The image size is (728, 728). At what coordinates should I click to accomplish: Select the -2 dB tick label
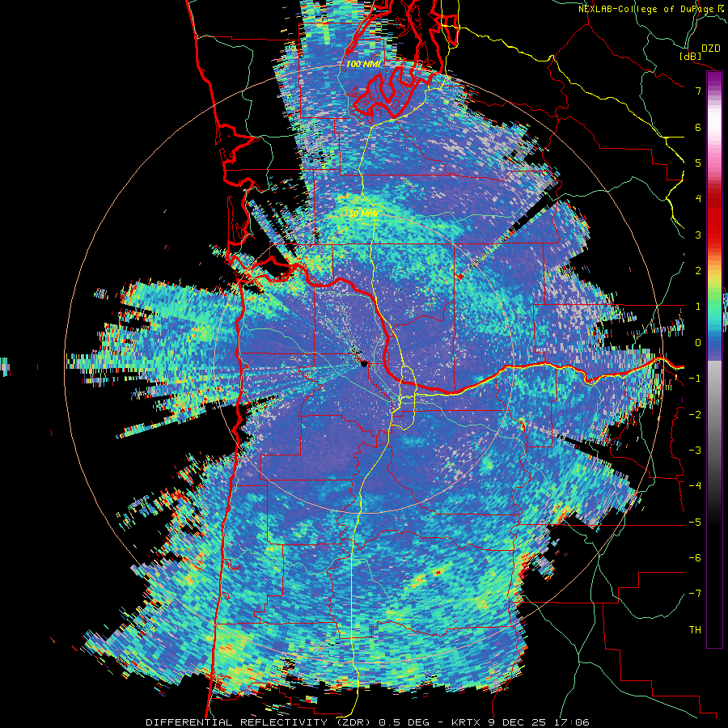pos(695,415)
